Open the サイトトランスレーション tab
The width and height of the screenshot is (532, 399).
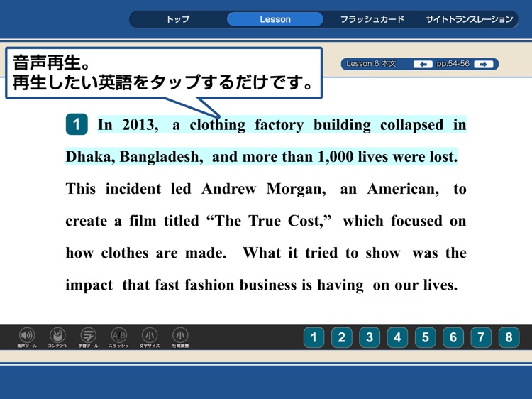(470, 19)
